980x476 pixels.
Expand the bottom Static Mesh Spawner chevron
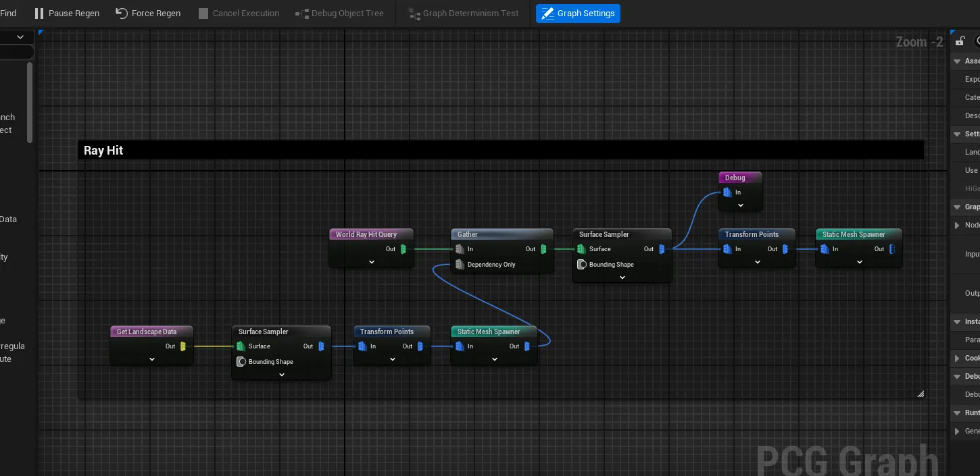click(495, 359)
